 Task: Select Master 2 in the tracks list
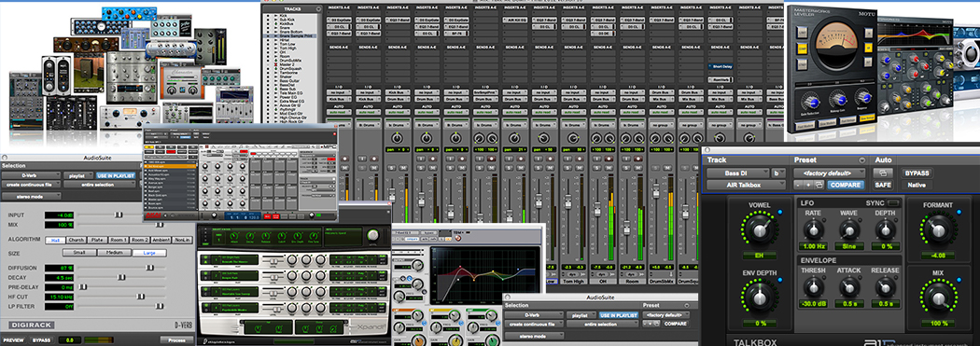coord(287,65)
